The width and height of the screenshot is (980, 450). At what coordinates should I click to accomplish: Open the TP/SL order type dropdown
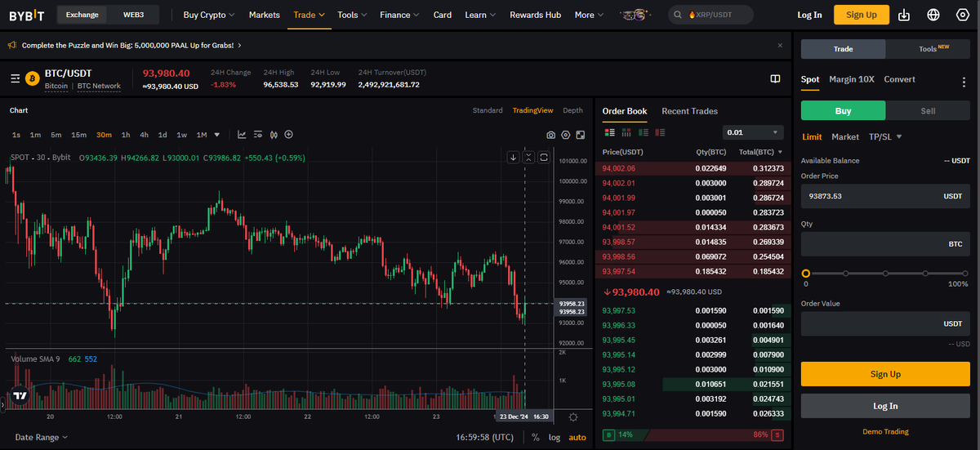[x=886, y=137]
